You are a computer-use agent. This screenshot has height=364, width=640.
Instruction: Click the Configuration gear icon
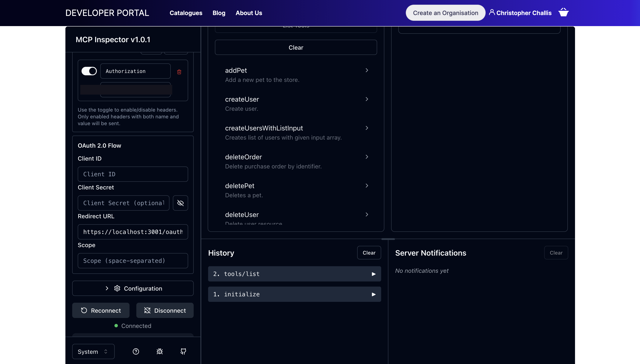tap(117, 288)
